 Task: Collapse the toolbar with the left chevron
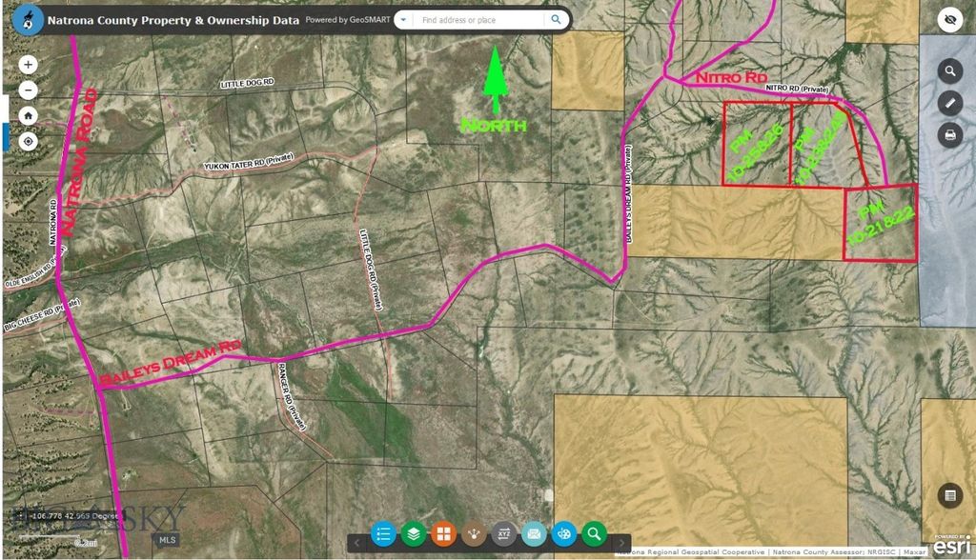coord(356,543)
